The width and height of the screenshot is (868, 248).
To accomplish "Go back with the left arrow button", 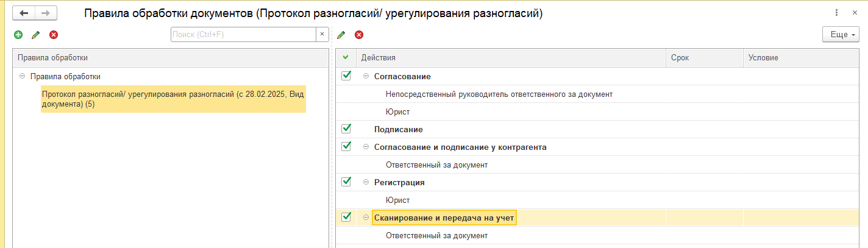I will point(24,13).
